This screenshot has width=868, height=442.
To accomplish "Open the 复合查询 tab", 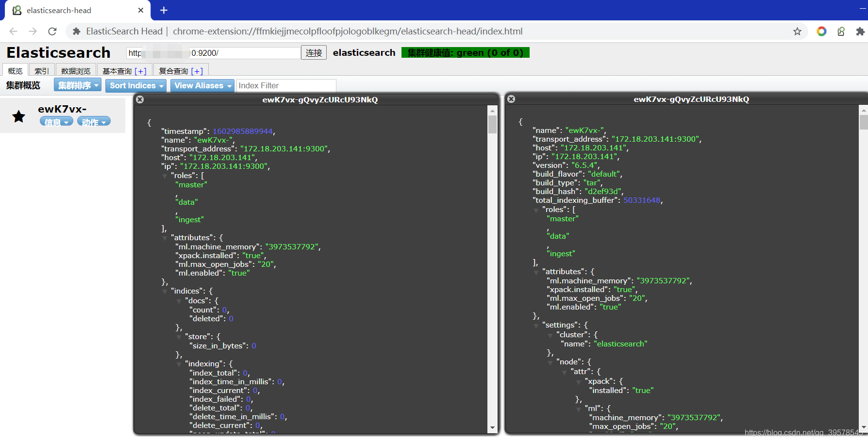I will click(181, 71).
